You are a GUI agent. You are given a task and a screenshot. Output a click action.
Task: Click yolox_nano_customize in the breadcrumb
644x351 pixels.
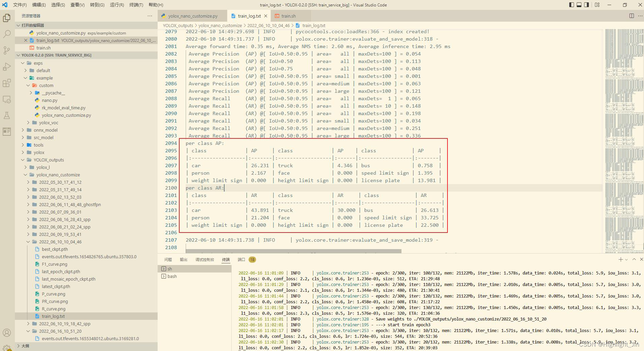(220, 25)
